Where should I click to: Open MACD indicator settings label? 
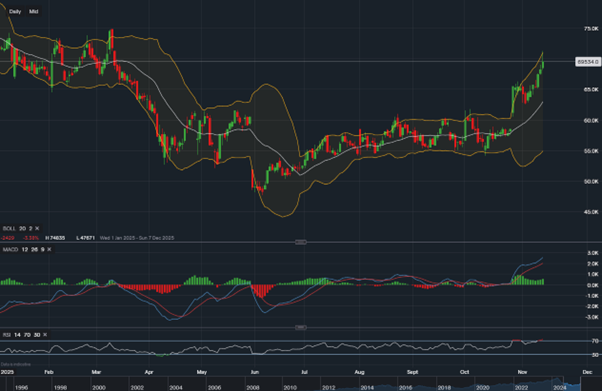pyautogui.click(x=10, y=250)
